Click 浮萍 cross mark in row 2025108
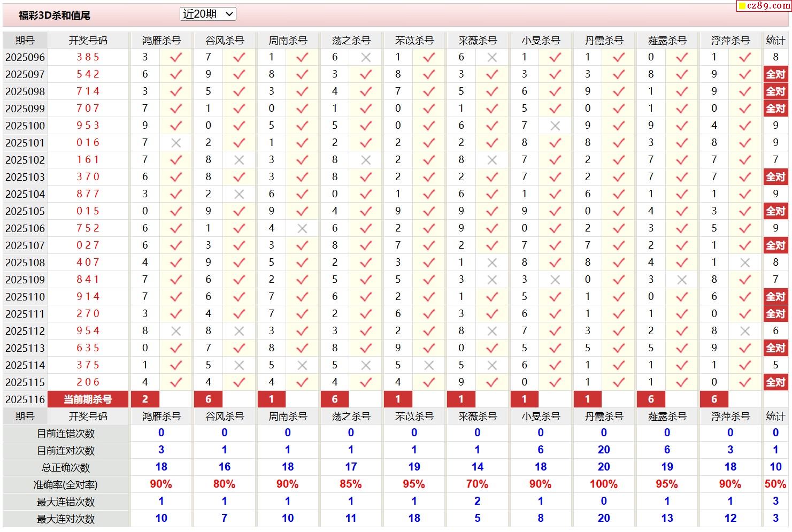 tap(745, 263)
